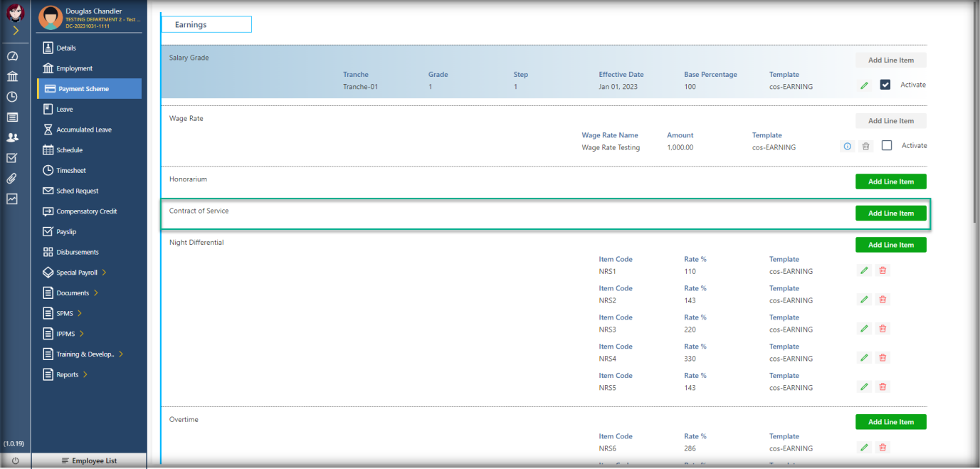The height and width of the screenshot is (469, 980).
Task: Open the dashboard gauge icon in left rail
Action: pos(12,56)
